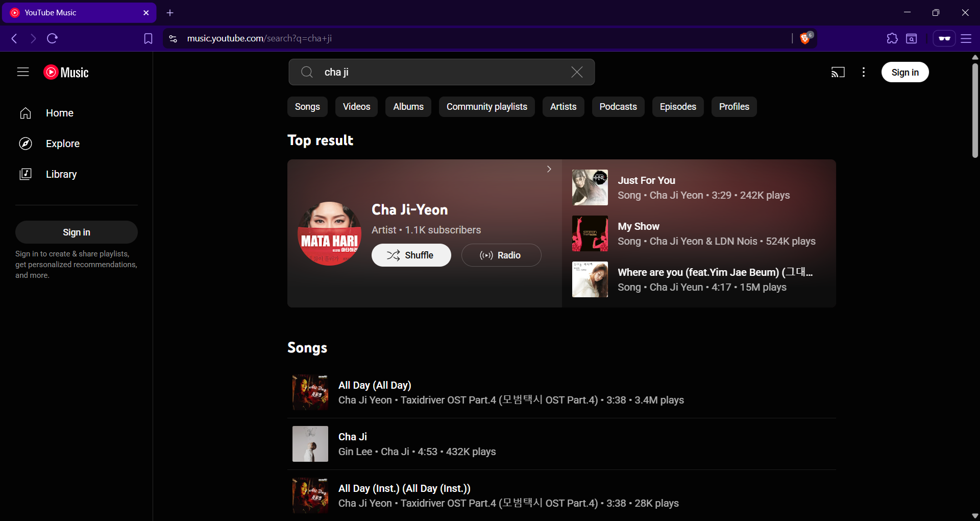980x521 pixels.
Task: Filter results by Community playlists
Action: (487, 107)
